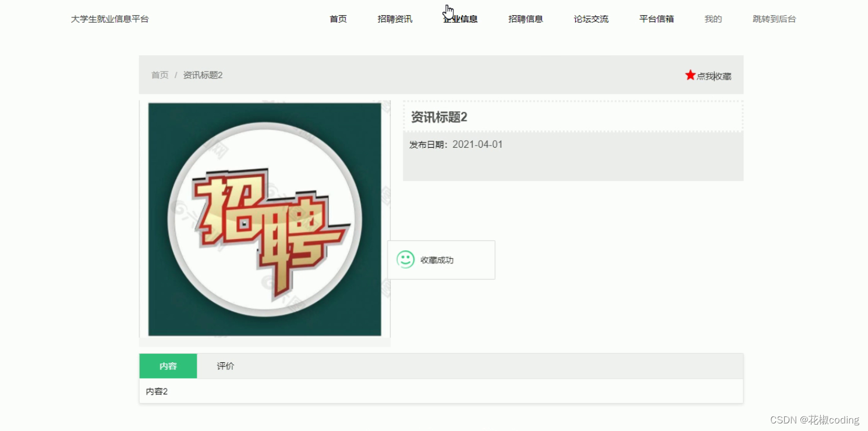
Task: Open the 我的 menu item
Action: (713, 19)
